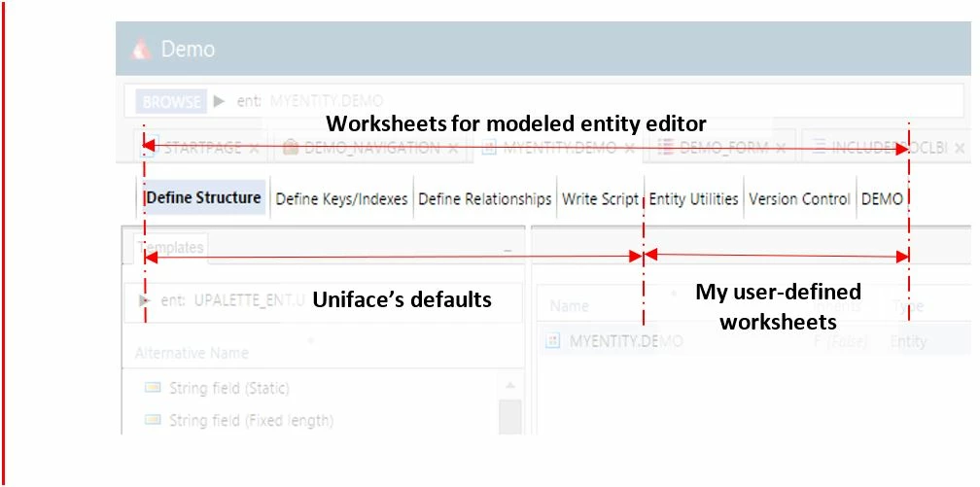The height and width of the screenshot is (487, 980).
Task: Click the DEMO_NAVIGATION tab icon
Action: tap(290, 148)
